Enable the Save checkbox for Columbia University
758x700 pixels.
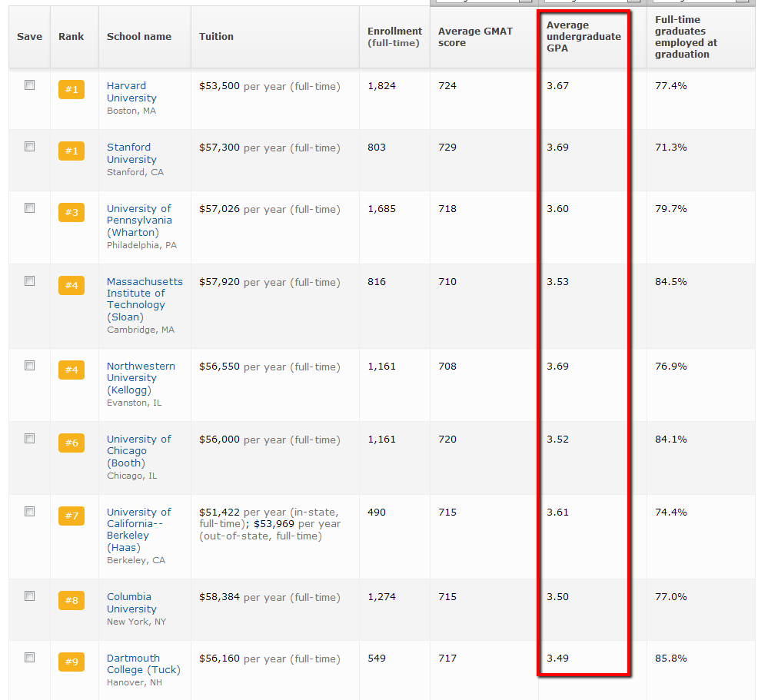pyautogui.click(x=29, y=595)
